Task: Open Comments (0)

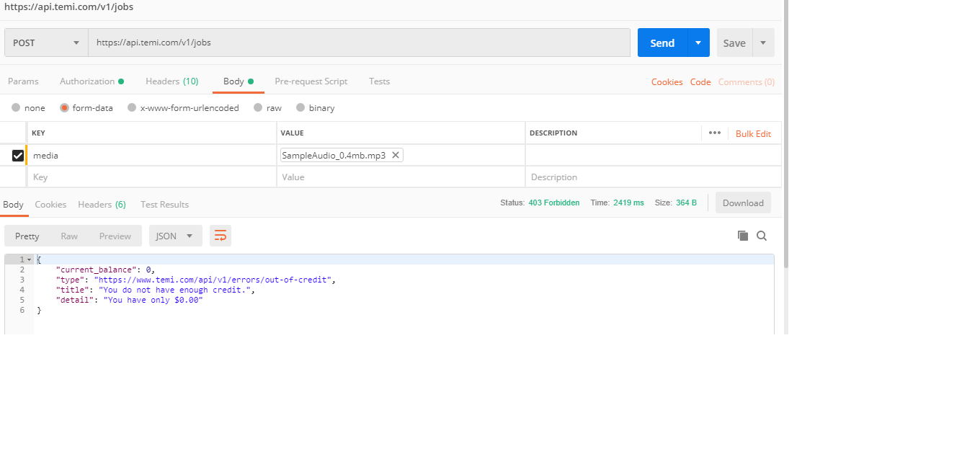Action: (747, 82)
